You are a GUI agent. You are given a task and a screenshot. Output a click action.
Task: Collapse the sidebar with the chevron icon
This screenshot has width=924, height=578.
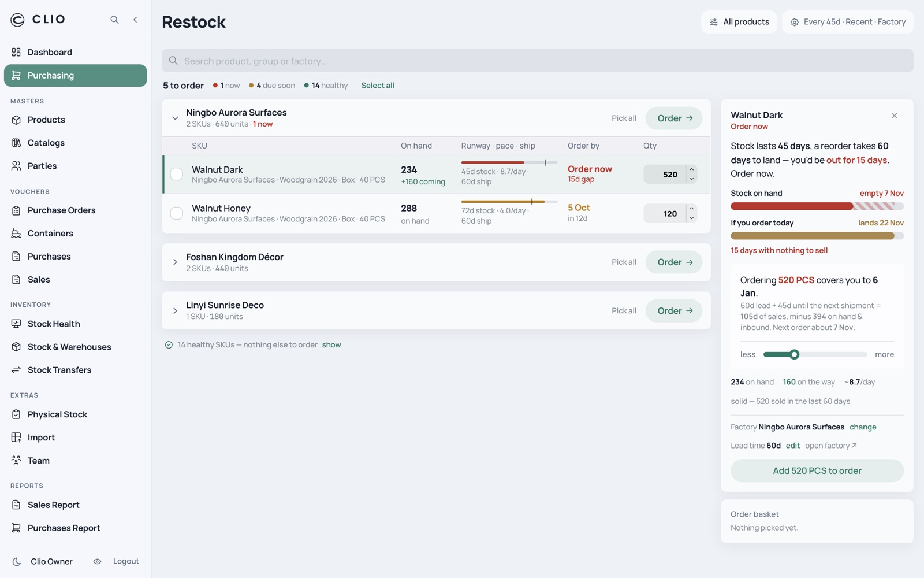tap(135, 20)
